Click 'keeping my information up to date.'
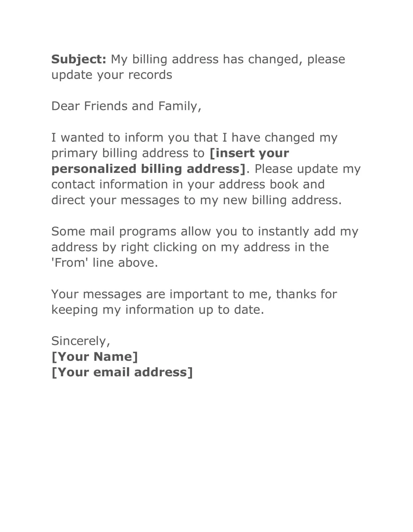This screenshot has height=532, width=413. point(157,310)
